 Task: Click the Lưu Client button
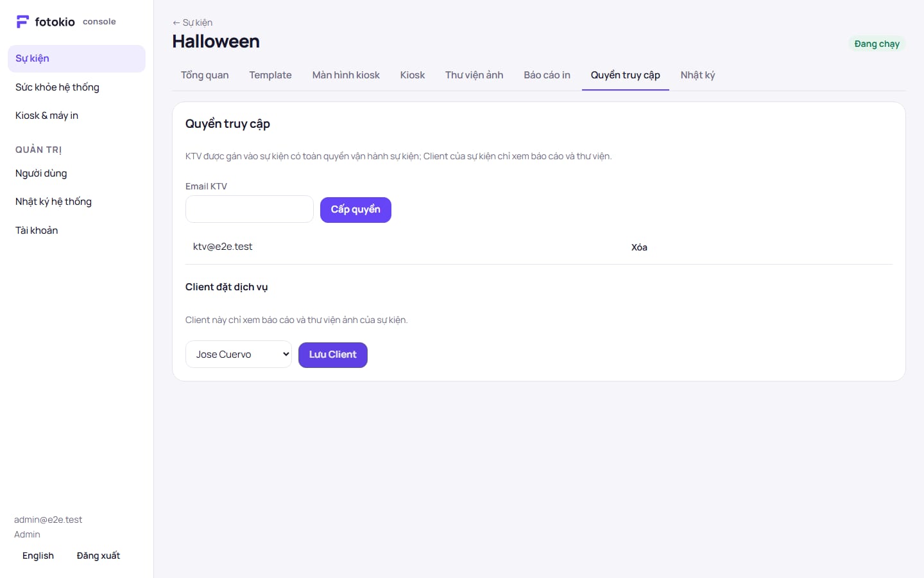coord(333,355)
